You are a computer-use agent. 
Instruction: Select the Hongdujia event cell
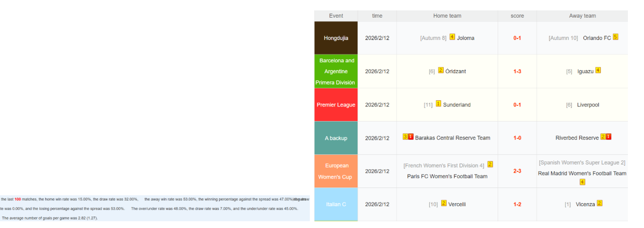336,38
